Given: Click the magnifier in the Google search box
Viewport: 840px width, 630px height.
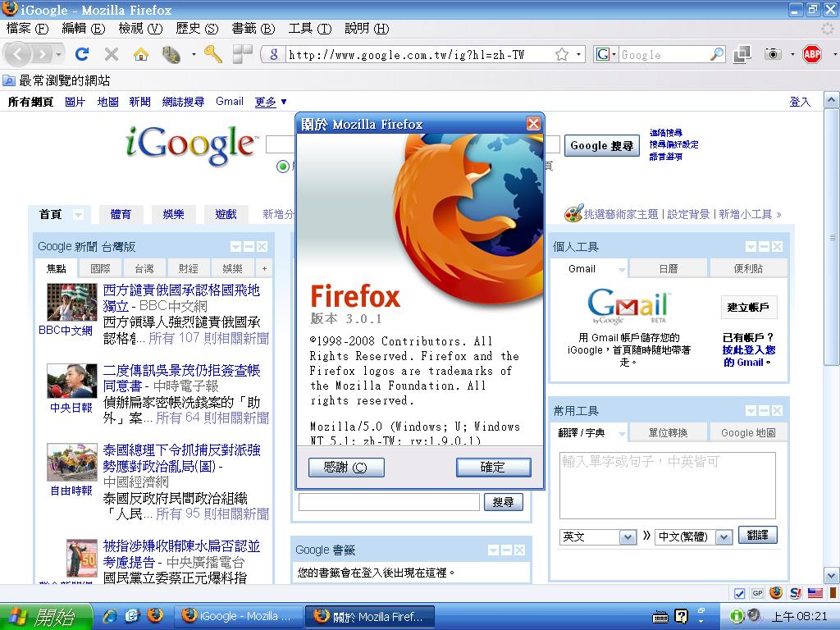Looking at the screenshot, I should (x=717, y=54).
